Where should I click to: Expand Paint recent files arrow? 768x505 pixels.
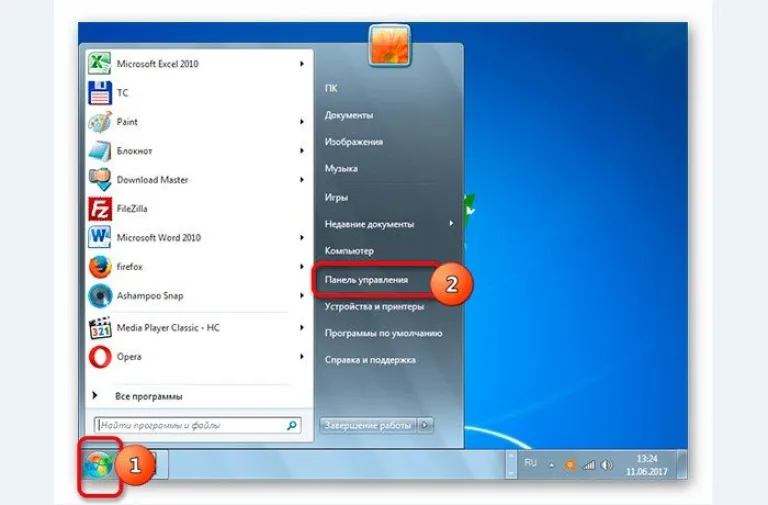(x=302, y=121)
